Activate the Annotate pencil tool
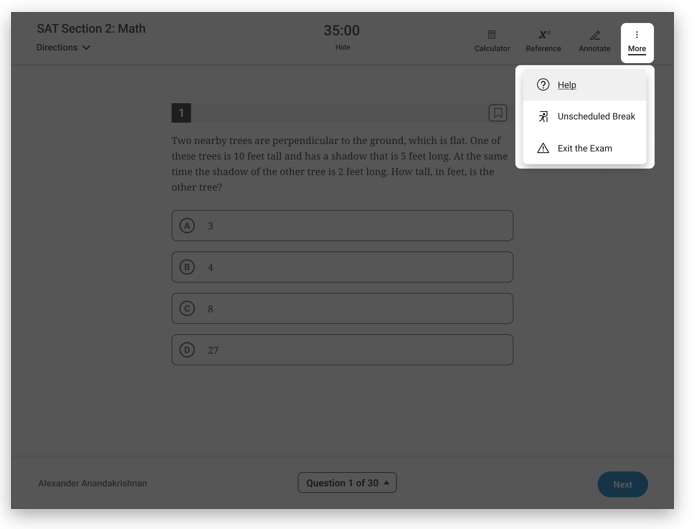Screen dimensions: 697x529 594,41
